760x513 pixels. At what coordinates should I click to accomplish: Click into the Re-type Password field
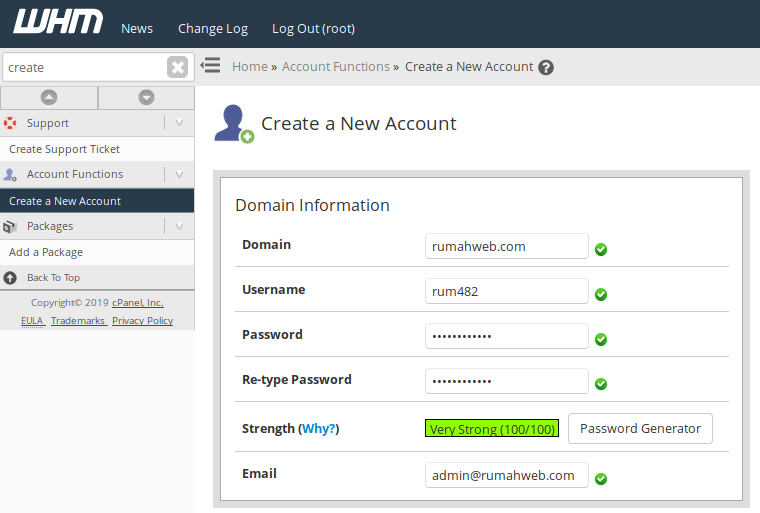tap(507, 381)
